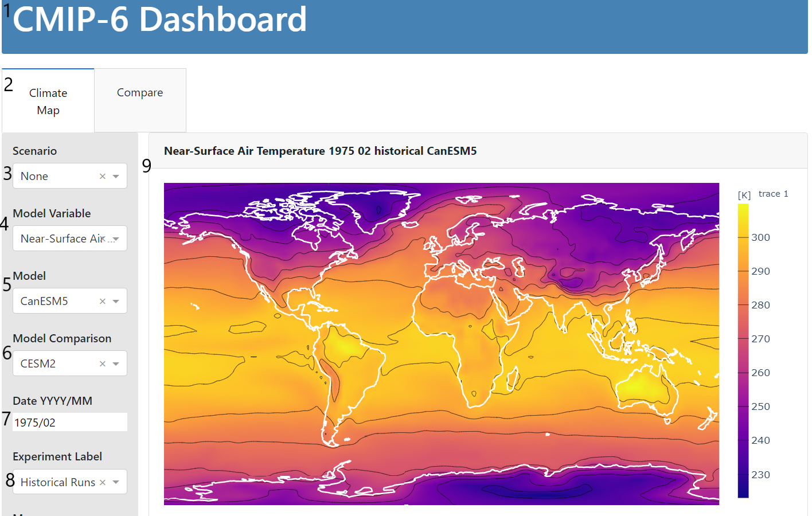Click the Scenario field label
Viewport: 812px width, 516px height.
[x=35, y=151]
